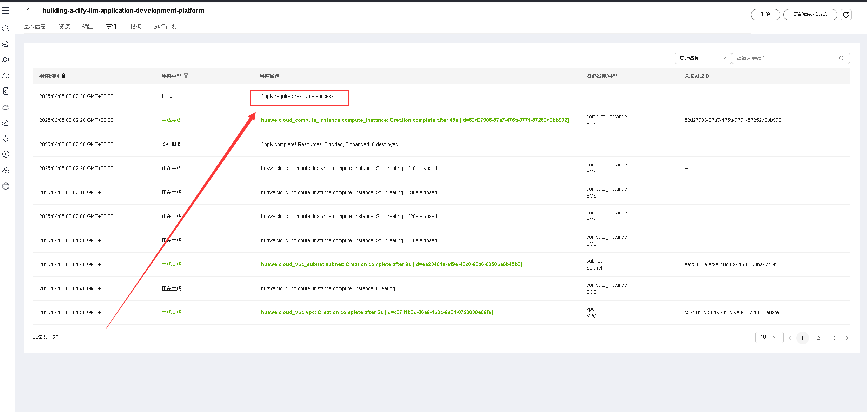The width and height of the screenshot is (868, 412).
Task: Click the three-circles sidebar icon
Action: click(x=6, y=170)
